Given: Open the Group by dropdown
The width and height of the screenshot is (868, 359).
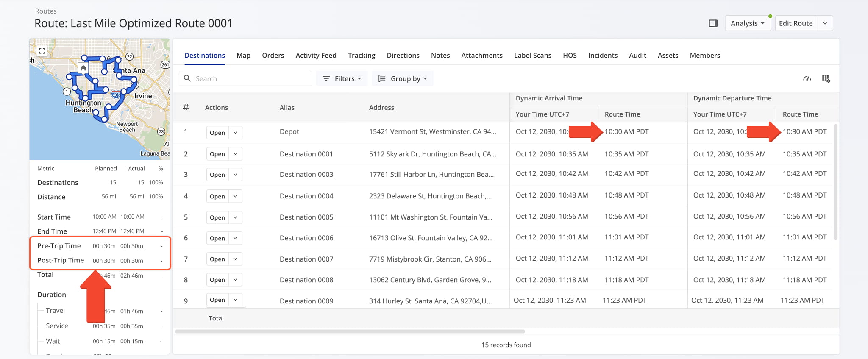Looking at the screenshot, I should pyautogui.click(x=403, y=78).
